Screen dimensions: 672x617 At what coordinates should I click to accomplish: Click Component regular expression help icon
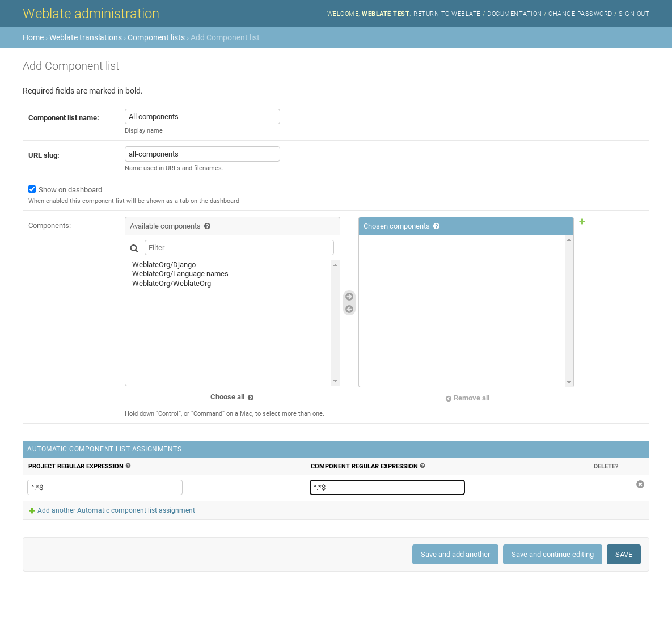422,466
